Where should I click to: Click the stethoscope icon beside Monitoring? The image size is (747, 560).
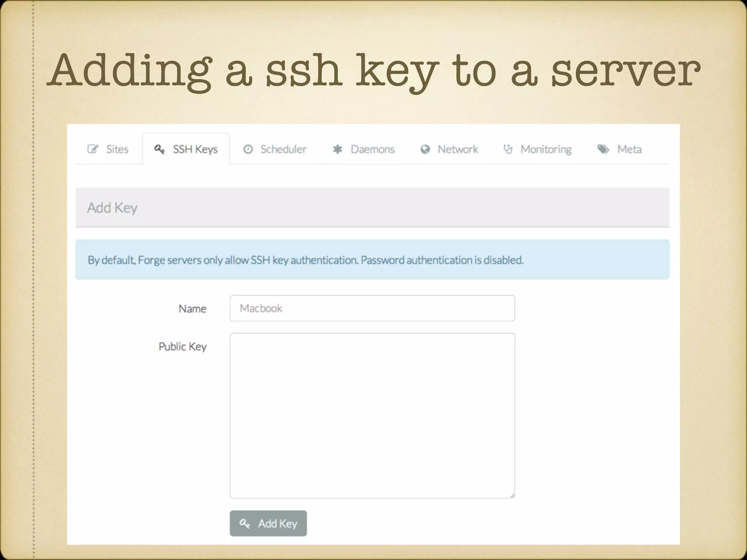(x=508, y=149)
